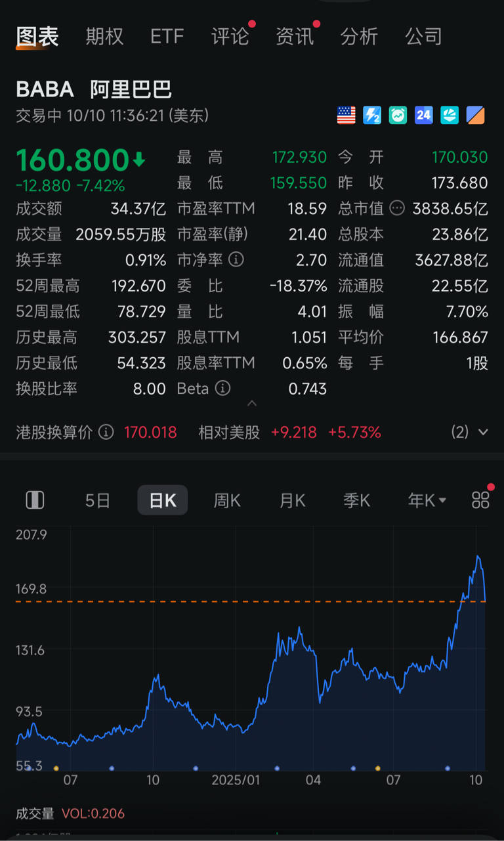This screenshot has width=504, height=841.
Task: Tap the Beta value 0.743
Action: [308, 389]
